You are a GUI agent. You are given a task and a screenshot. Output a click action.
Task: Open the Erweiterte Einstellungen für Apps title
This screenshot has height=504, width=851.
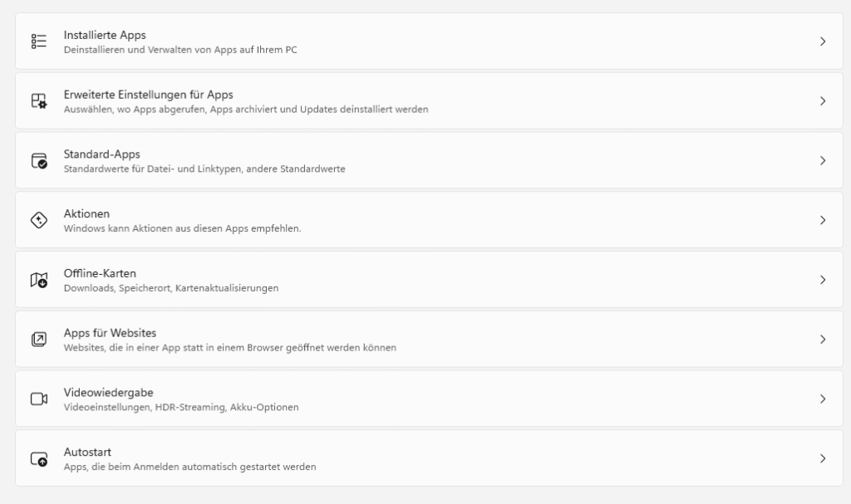(x=148, y=95)
